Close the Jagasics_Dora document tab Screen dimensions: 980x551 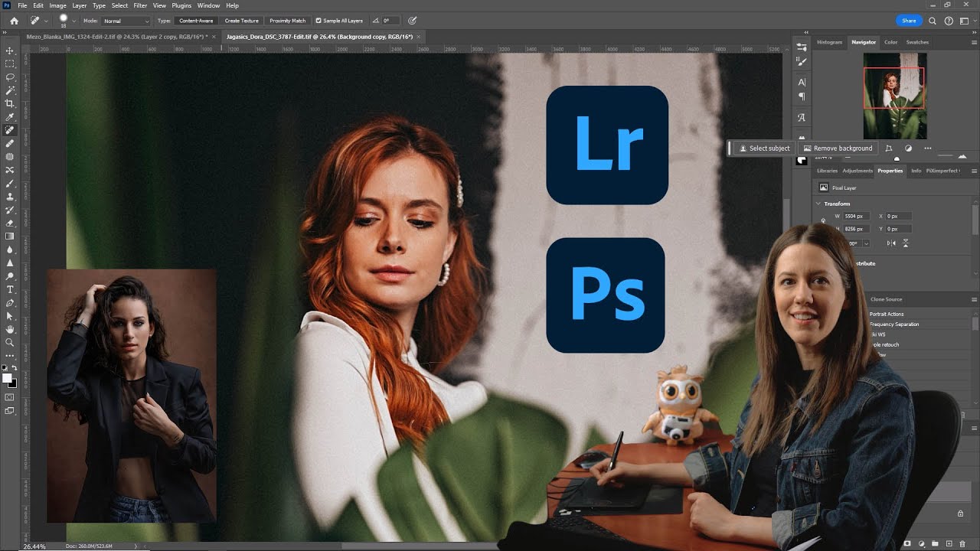point(420,36)
